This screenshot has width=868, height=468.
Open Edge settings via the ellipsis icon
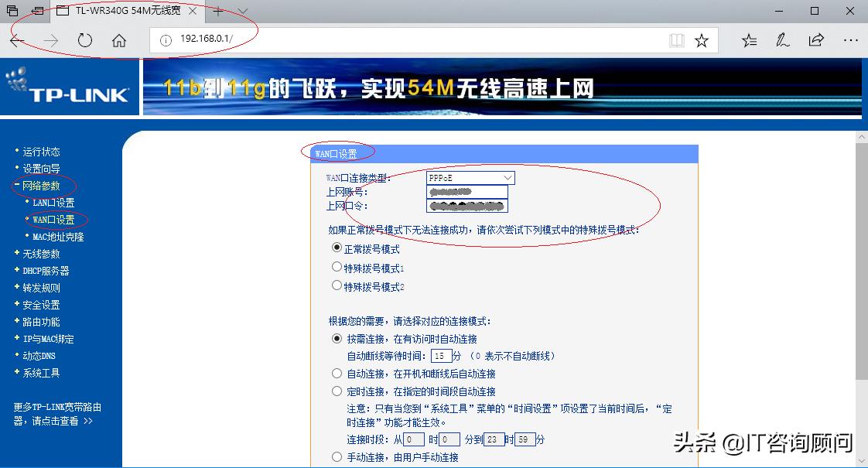851,40
